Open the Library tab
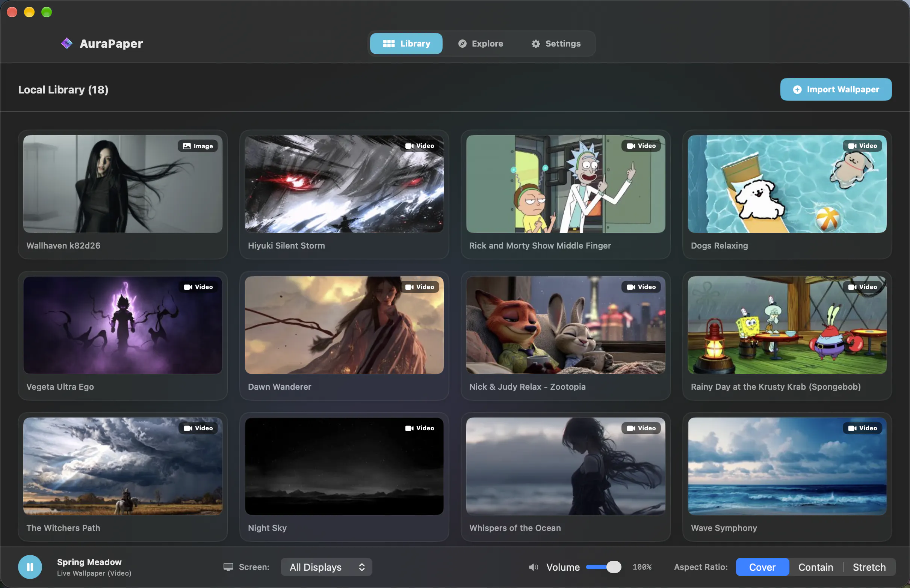The width and height of the screenshot is (910, 588). pyautogui.click(x=406, y=44)
